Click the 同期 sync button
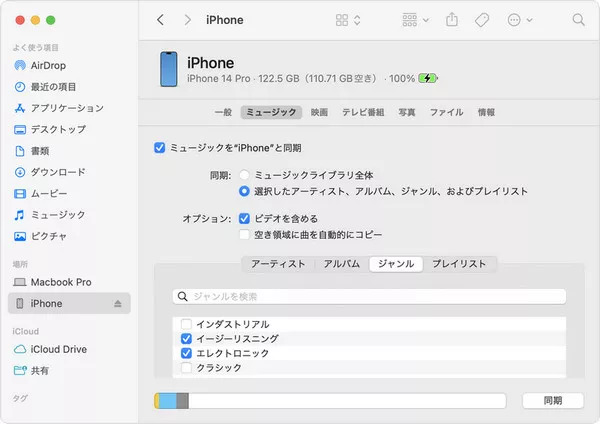 (553, 401)
